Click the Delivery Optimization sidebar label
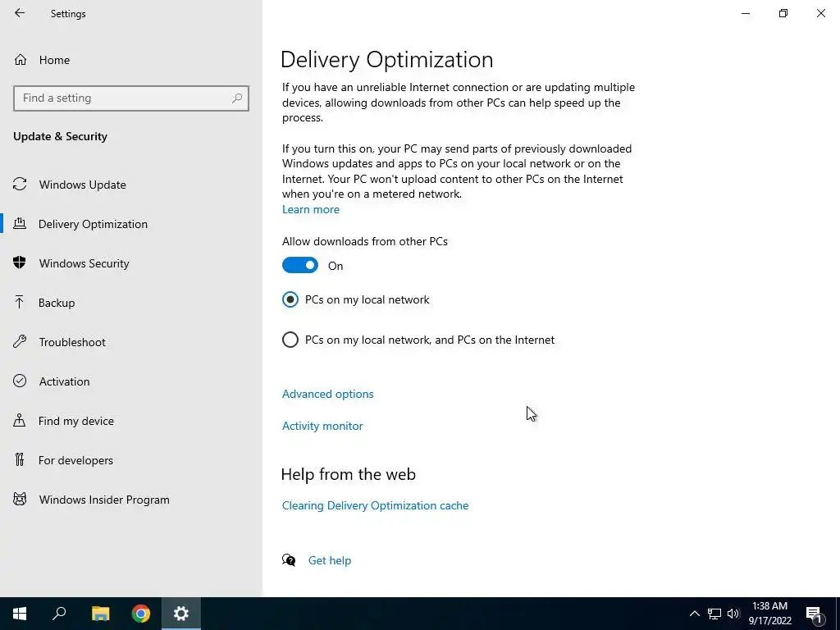840x630 pixels. click(93, 224)
